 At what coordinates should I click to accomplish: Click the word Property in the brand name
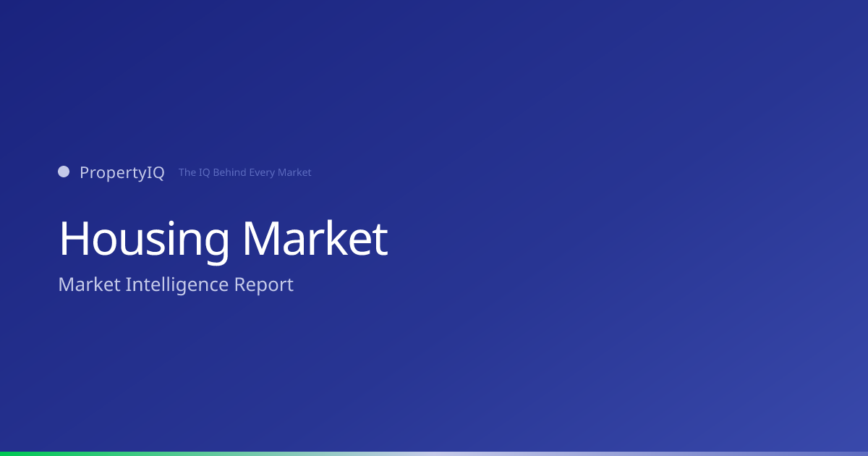pos(114,174)
